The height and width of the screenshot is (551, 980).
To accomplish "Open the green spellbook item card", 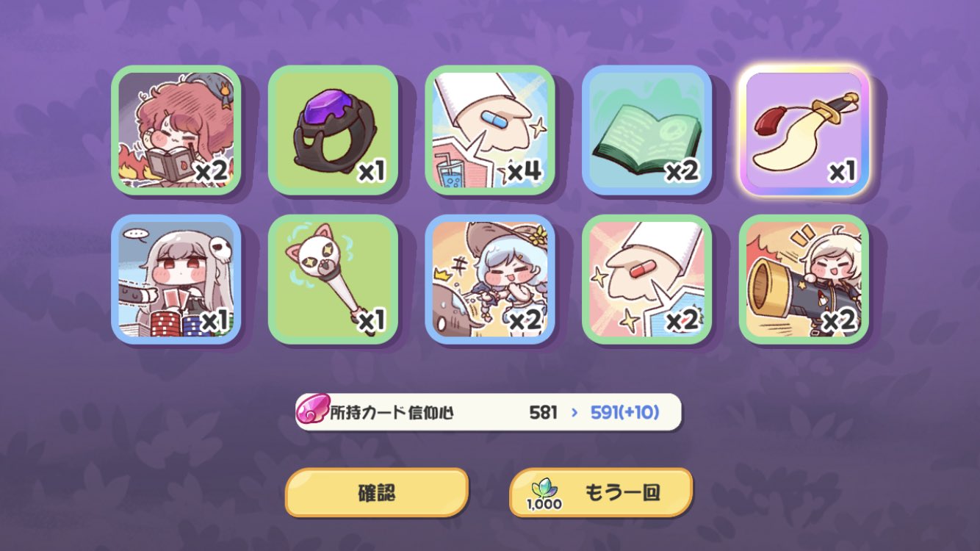I will (x=646, y=130).
